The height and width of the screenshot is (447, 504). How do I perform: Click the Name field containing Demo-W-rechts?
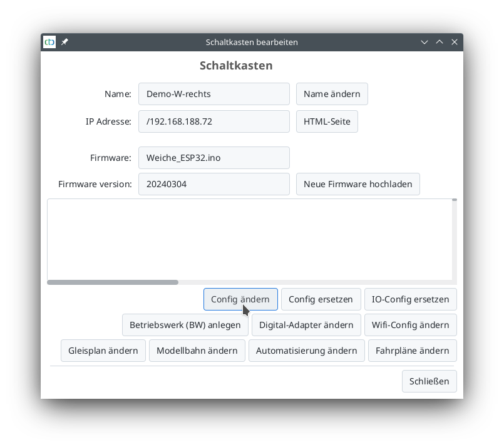tap(213, 94)
